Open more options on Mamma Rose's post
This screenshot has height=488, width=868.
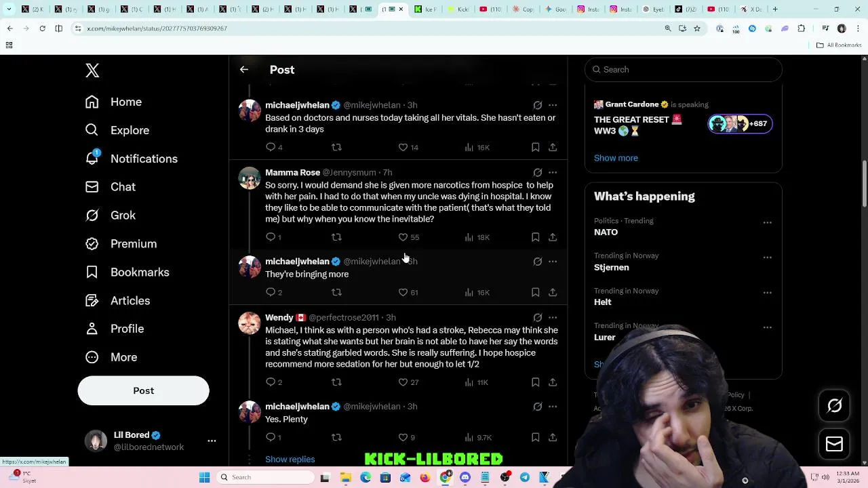pos(553,172)
